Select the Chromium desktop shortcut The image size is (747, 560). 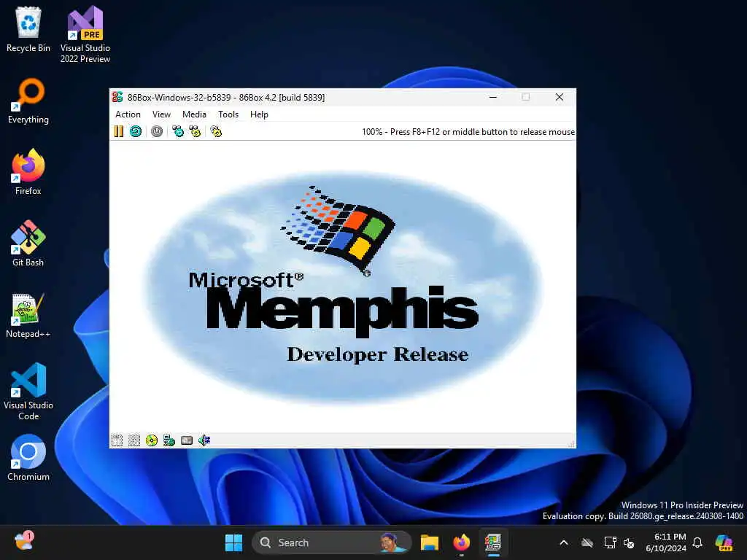28,458
